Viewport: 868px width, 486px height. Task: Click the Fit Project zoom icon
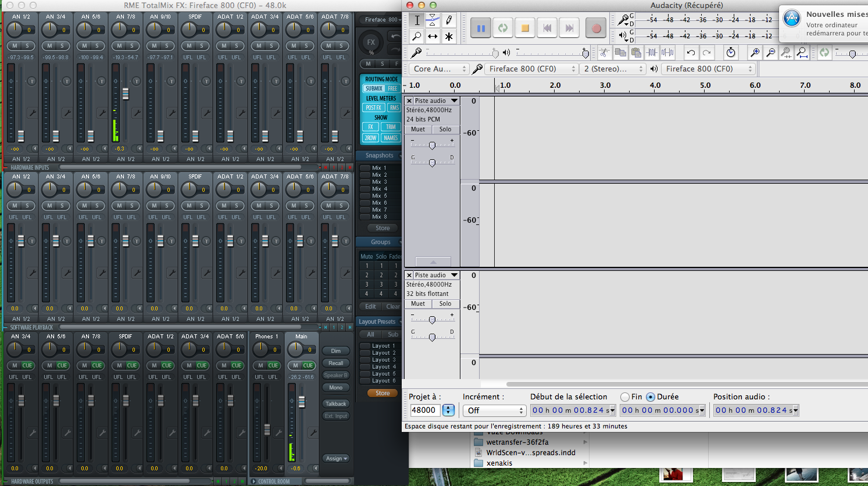pos(802,53)
